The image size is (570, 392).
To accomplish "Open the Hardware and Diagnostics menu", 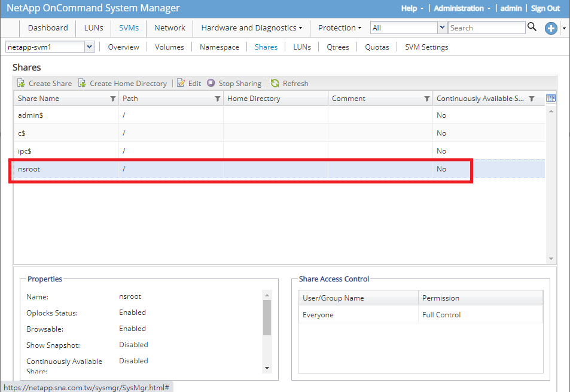I will (x=251, y=27).
